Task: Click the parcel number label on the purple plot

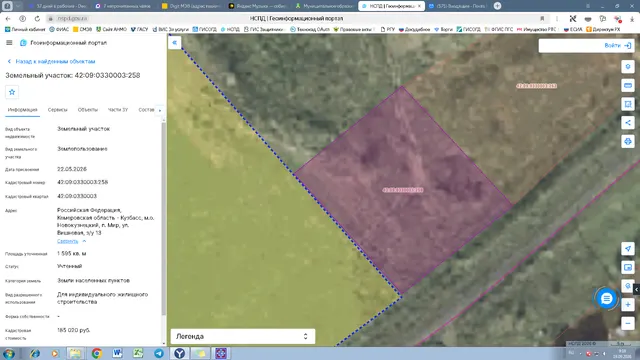Action: (403, 190)
